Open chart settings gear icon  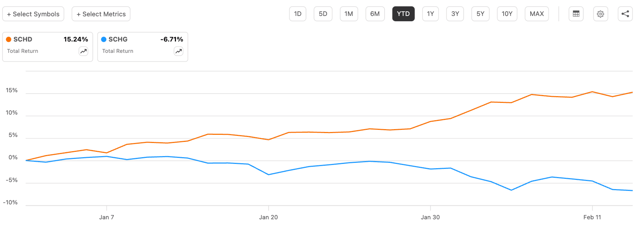(x=600, y=14)
